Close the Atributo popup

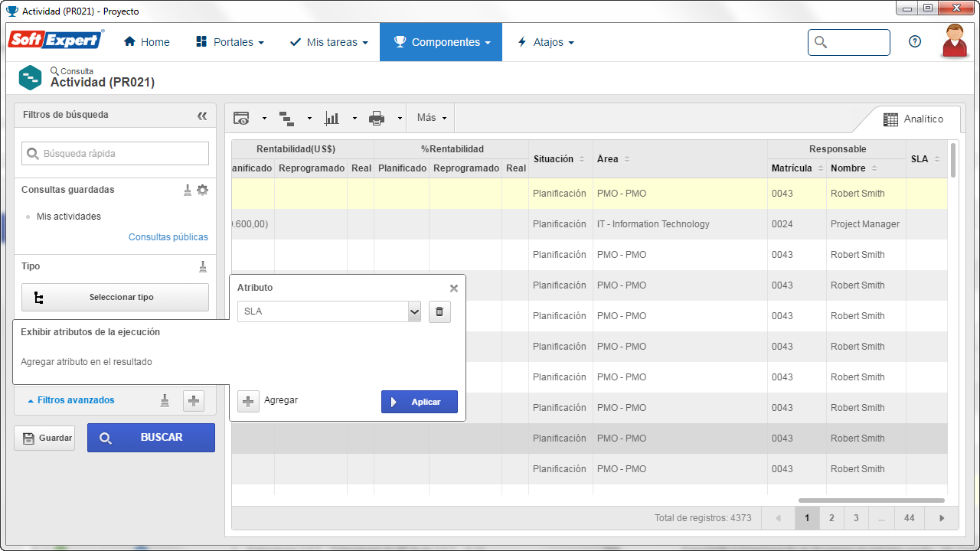tap(454, 289)
